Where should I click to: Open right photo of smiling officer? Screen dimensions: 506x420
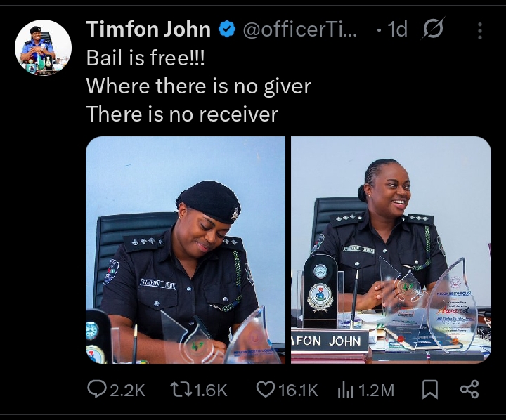point(391,250)
